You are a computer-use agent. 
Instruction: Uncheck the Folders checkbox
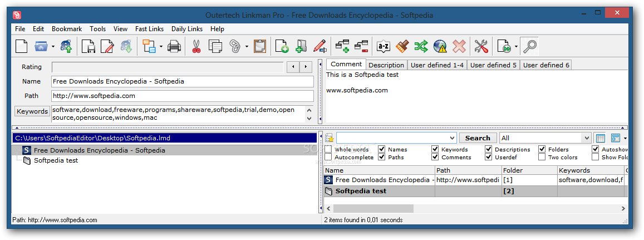point(542,149)
